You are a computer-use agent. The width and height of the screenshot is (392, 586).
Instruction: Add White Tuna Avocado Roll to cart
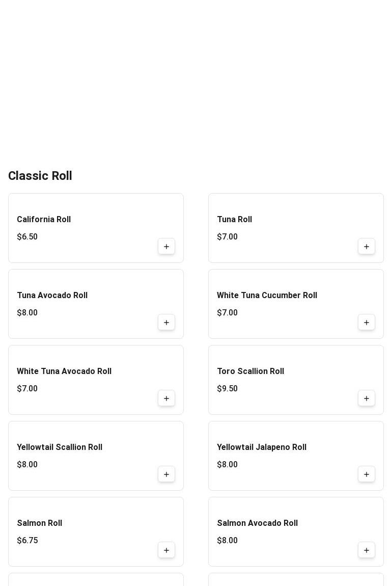coord(166,398)
